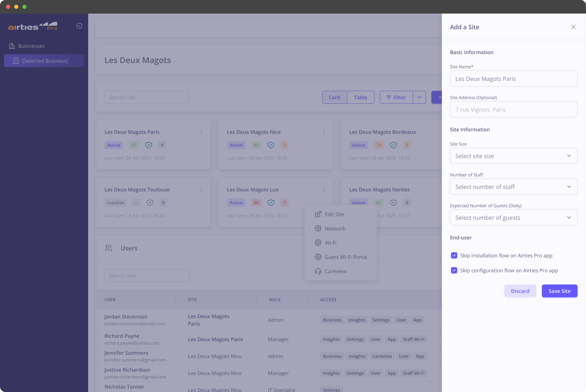Screen dimensions: 586x392
Task: Click user Jordan Stevenson
Action: (126, 316)
